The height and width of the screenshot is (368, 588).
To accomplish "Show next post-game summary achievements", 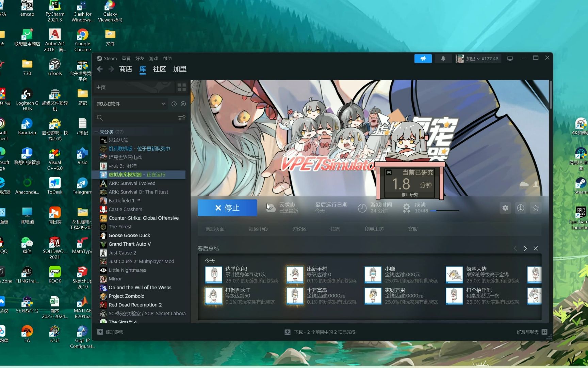I will (x=525, y=248).
